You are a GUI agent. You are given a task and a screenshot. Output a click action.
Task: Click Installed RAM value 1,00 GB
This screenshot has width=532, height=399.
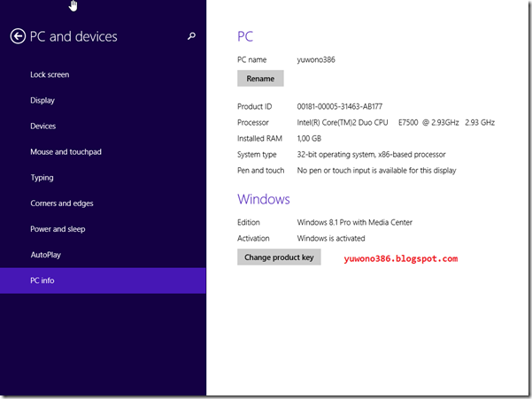coord(309,138)
